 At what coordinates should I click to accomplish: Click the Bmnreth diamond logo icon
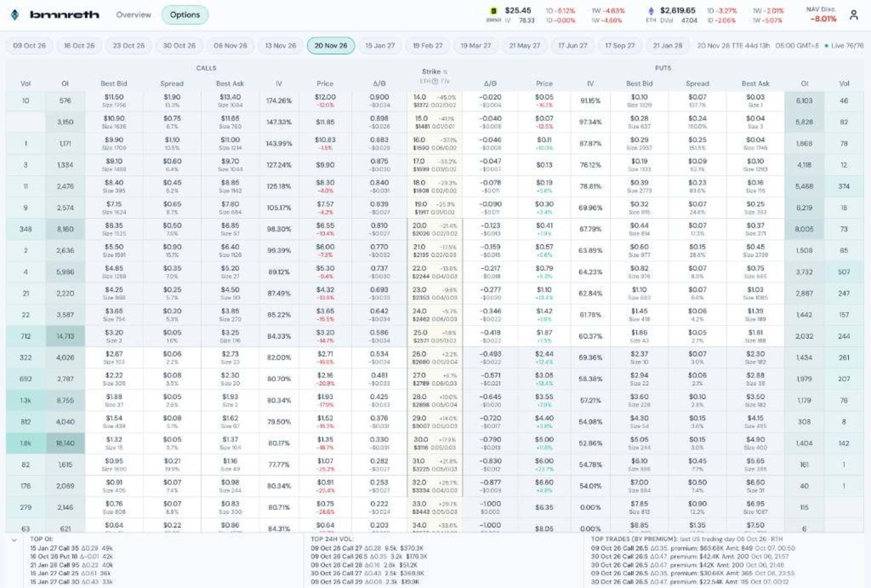click(15, 15)
